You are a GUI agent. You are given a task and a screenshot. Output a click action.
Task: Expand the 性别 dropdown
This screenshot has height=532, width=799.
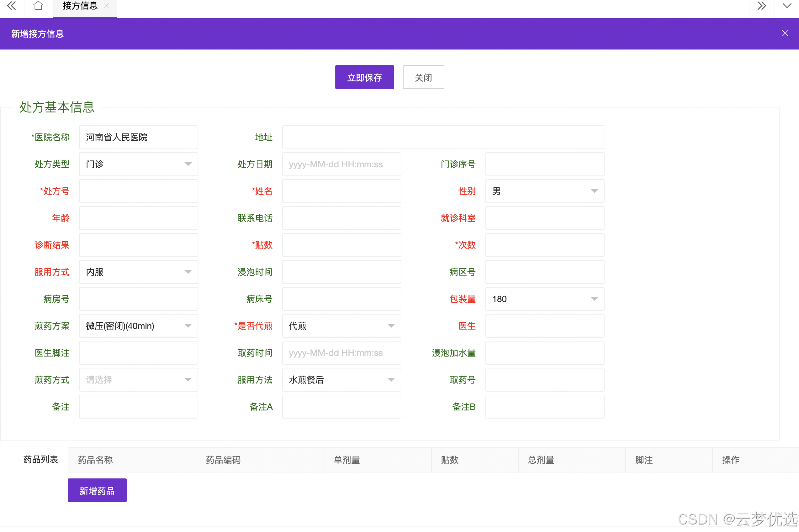coord(544,191)
